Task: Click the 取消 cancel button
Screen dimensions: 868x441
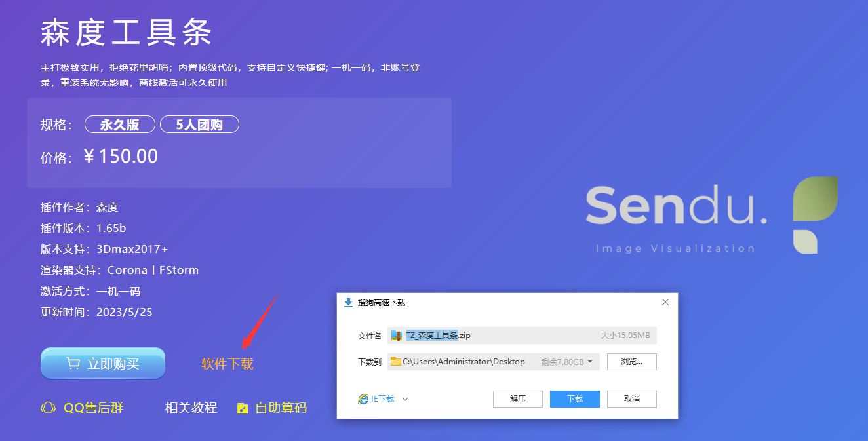Action: (x=631, y=398)
